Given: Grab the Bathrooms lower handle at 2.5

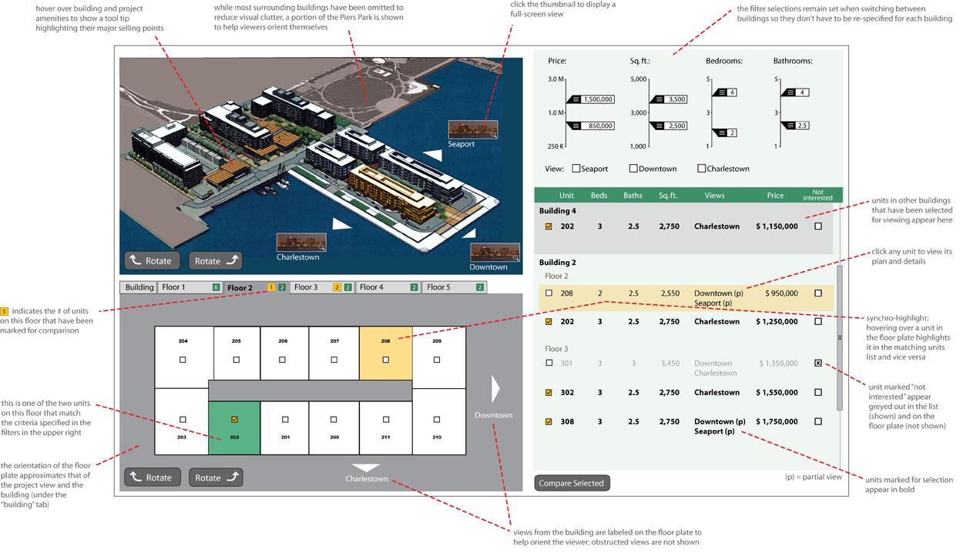Looking at the screenshot, I should tap(795, 125).
